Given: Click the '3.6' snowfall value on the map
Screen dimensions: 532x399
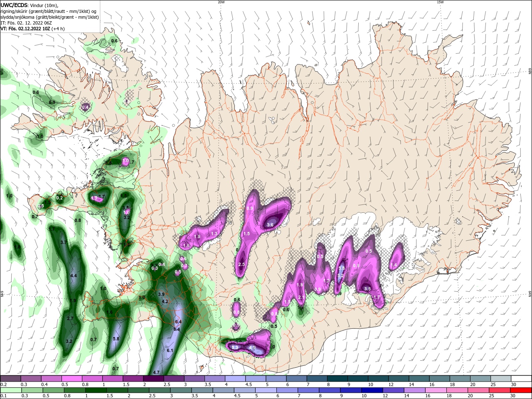Looking at the screenshot, I should (270, 225).
